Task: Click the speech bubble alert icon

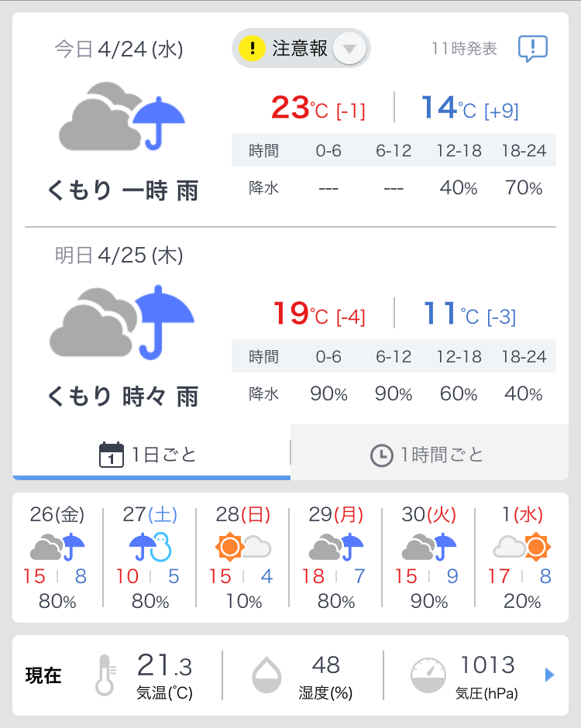Action: (x=532, y=48)
